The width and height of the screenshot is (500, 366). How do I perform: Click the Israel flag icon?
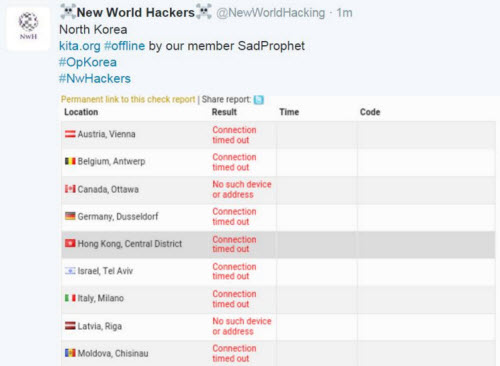(x=70, y=271)
